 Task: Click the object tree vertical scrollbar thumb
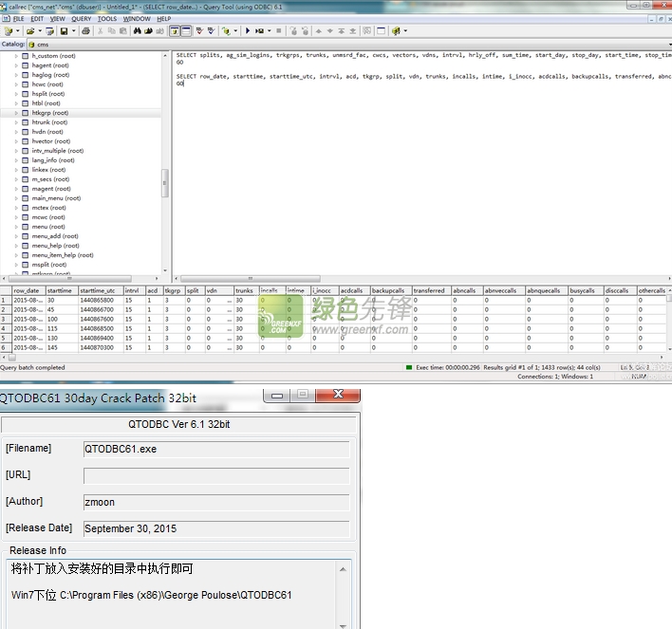(x=164, y=183)
